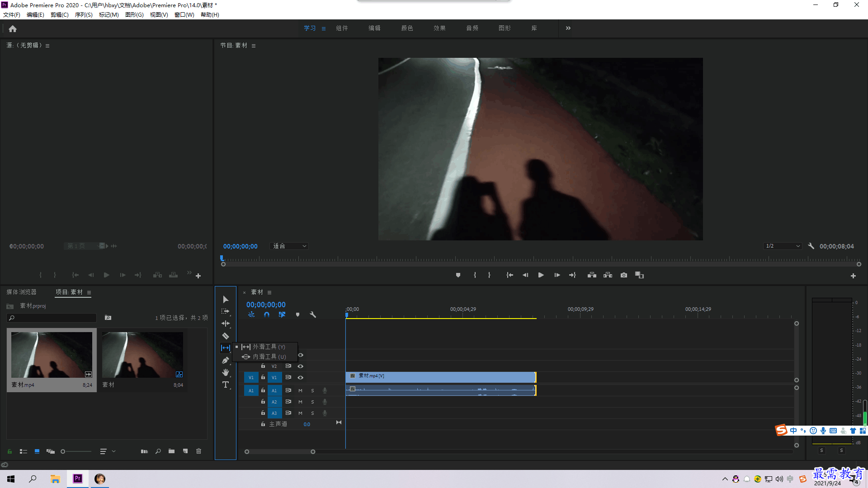Step forward one frame in program monitor
The width and height of the screenshot is (868, 488).
557,275
